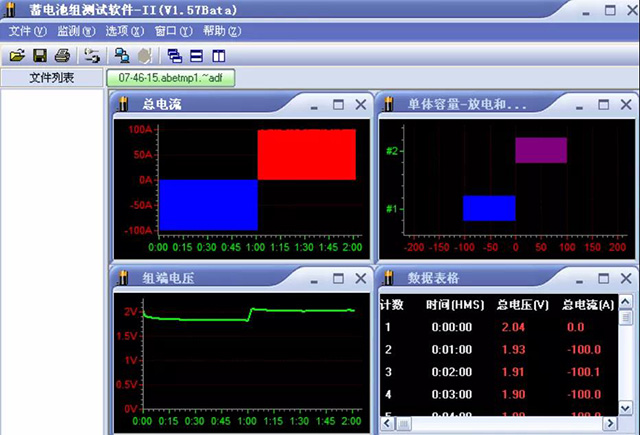Image resolution: width=640 pixels, height=435 pixels.
Task: Select the 07-46-15.abetmp1 file tab
Action: point(169,77)
